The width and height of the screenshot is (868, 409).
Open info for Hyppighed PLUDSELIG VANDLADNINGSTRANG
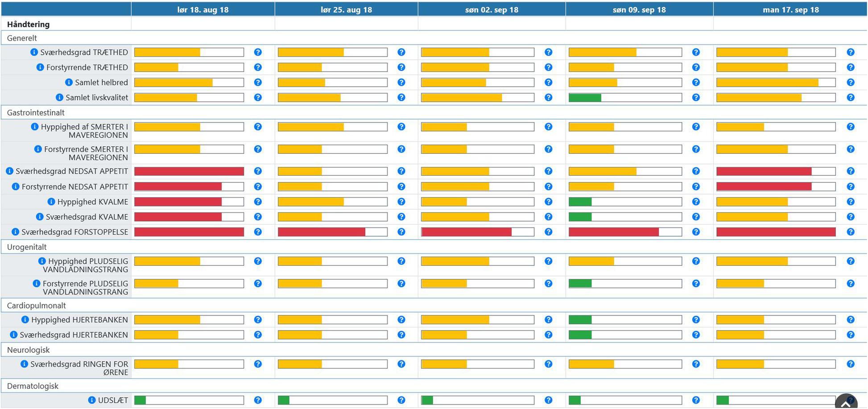click(42, 261)
